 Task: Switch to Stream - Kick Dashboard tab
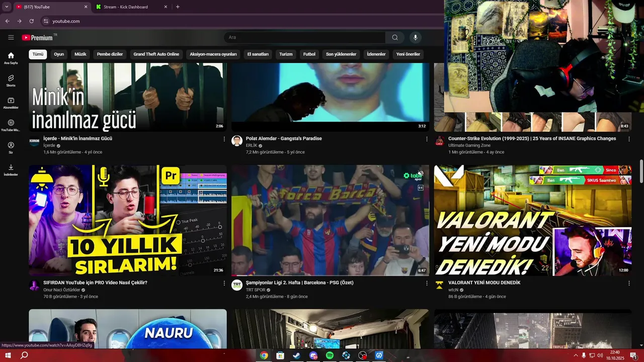click(132, 7)
